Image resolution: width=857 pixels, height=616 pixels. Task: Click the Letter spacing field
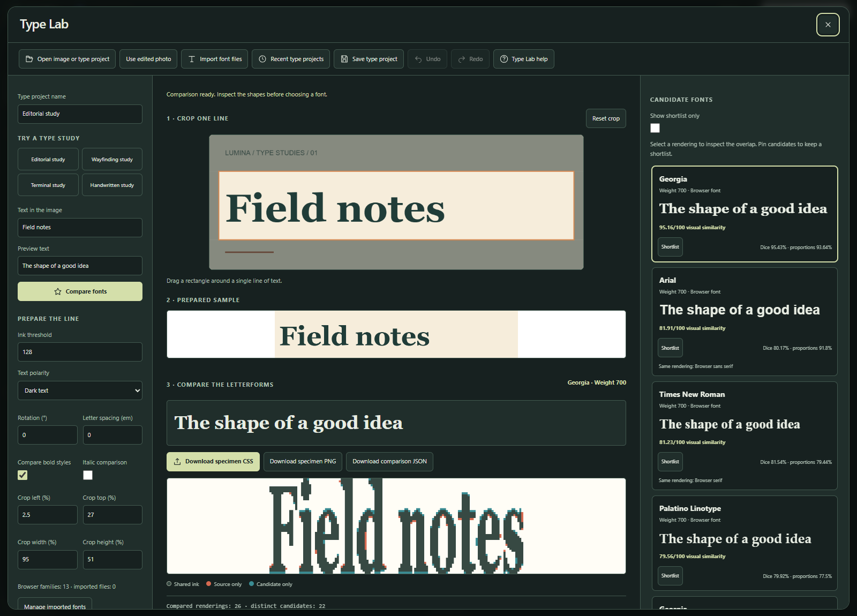[112, 435]
